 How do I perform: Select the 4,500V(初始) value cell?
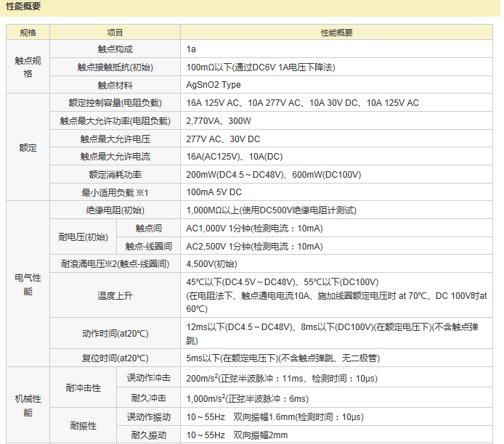pyautogui.click(x=211, y=264)
